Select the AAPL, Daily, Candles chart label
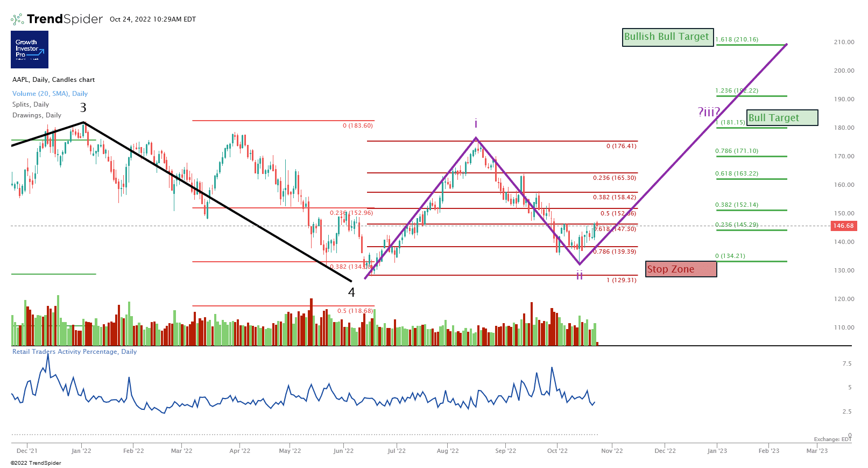 [53, 80]
